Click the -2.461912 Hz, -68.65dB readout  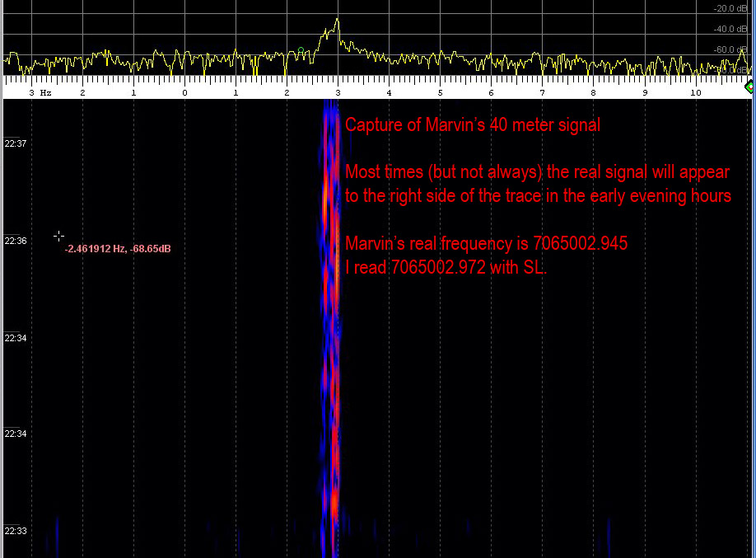pyautogui.click(x=118, y=248)
